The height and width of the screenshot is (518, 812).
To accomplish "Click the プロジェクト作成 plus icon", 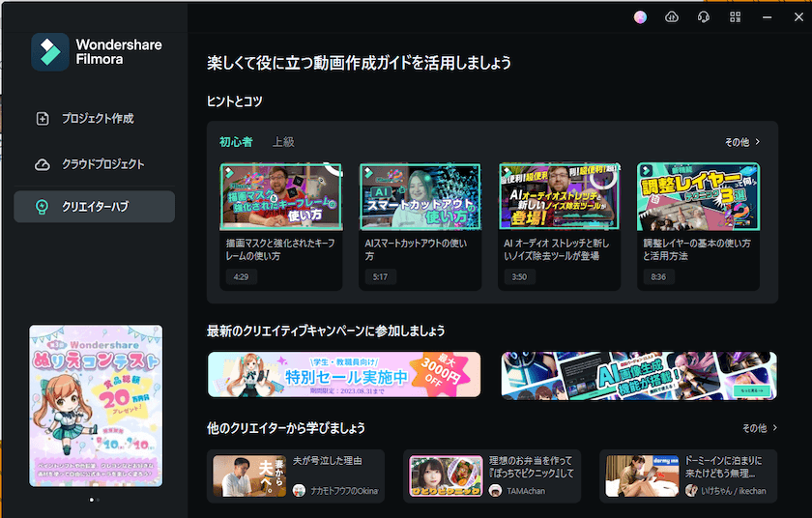I will coord(43,119).
